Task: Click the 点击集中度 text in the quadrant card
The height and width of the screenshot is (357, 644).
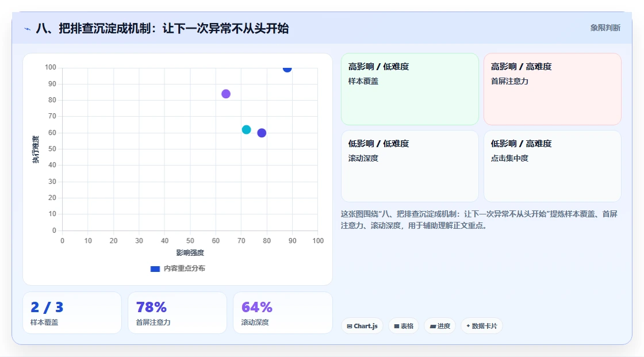Action: coord(509,158)
